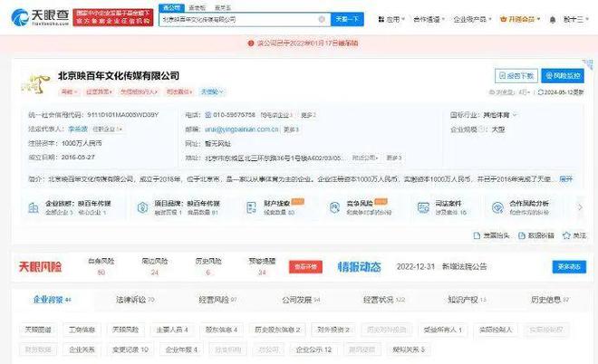The image size is (598, 364).
Task: Switch to the 法律诉讼 tab
Action: [135, 300]
